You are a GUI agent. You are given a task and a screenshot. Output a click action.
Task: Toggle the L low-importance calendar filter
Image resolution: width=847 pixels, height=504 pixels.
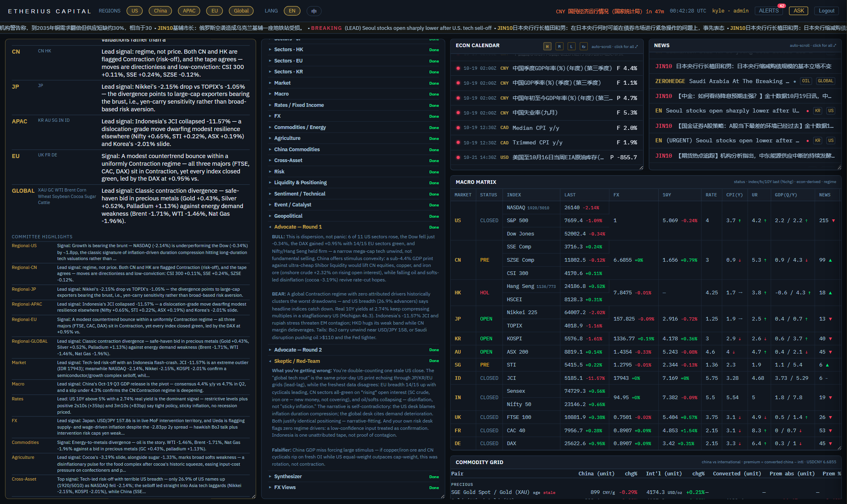point(571,46)
